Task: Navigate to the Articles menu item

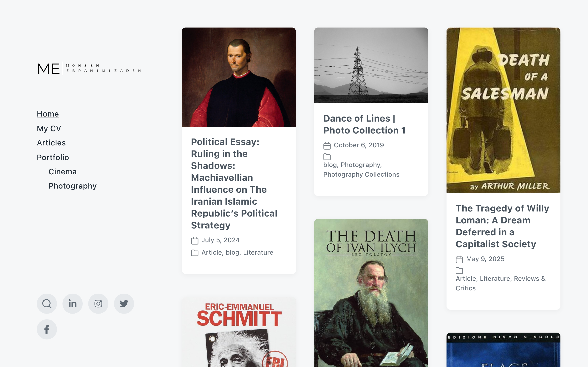Action: coord(51,143)
